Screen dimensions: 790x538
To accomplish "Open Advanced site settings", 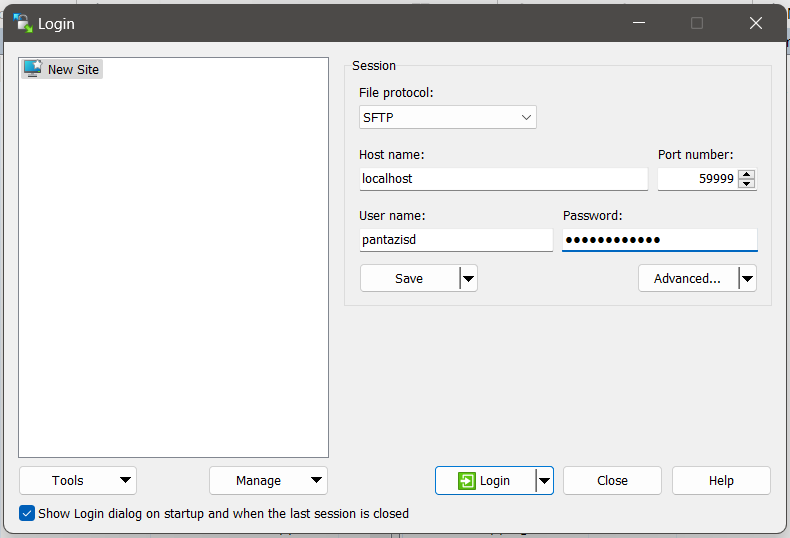I will (688, 279).
